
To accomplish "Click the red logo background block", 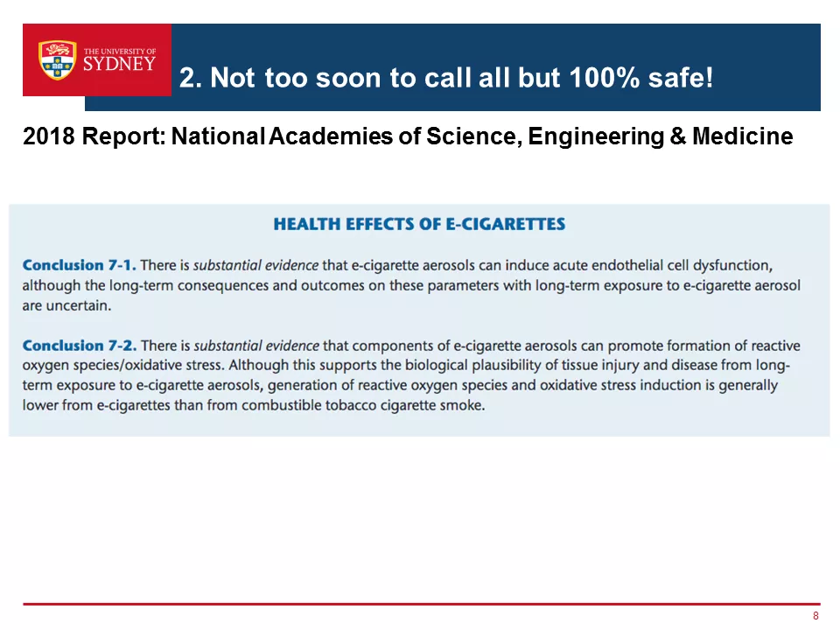I will 97,60.
